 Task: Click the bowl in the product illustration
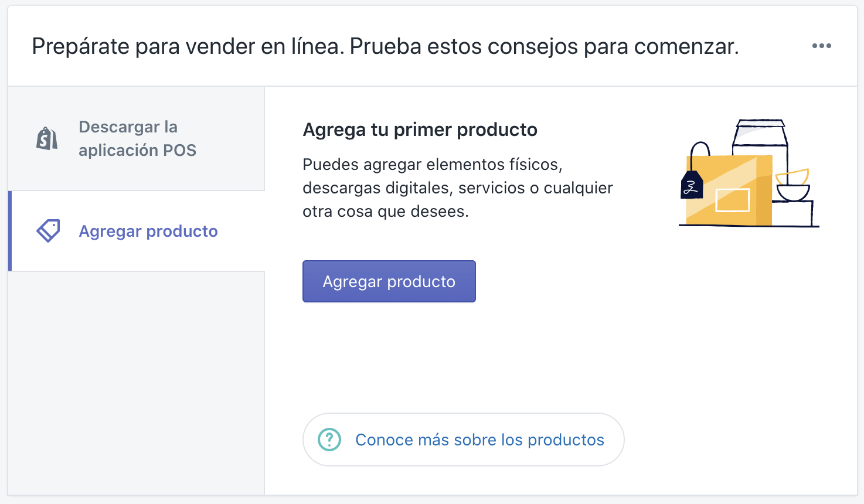[793, 192]
